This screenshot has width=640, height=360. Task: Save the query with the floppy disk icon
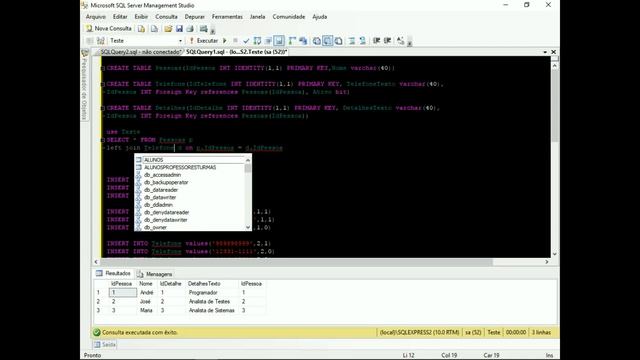(179, 29)
